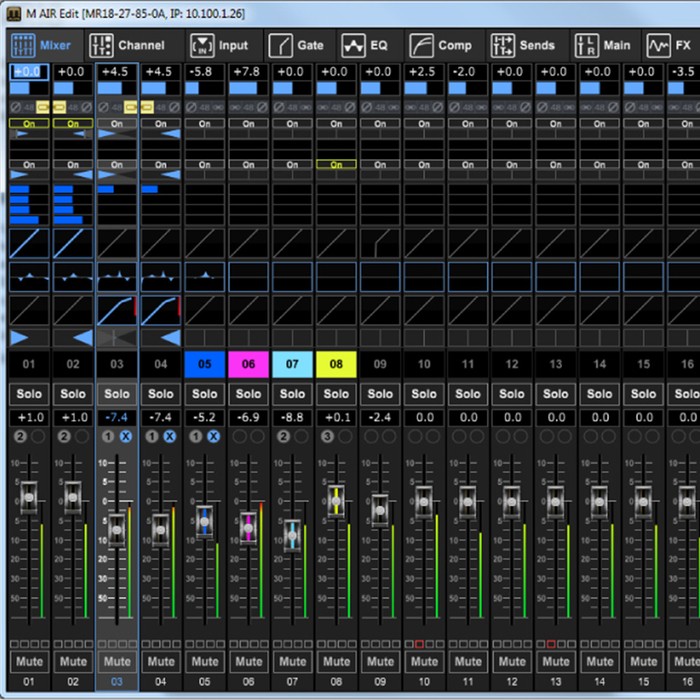This screenshot has width=700, height=700.
Task: Click the phantom power link icon on channel 01
Action: pyautogui.click(x=42, y=107)
